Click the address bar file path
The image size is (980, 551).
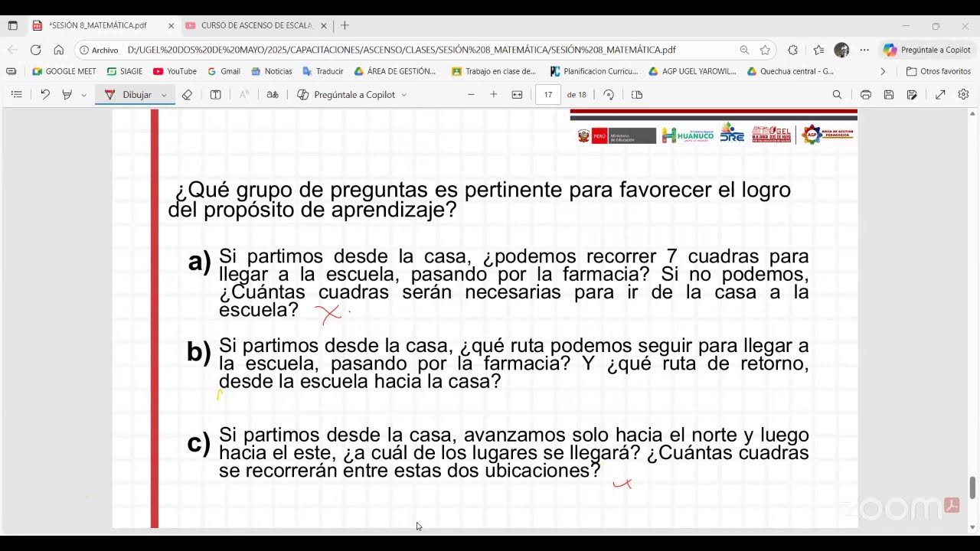click(x=401, y=50)
